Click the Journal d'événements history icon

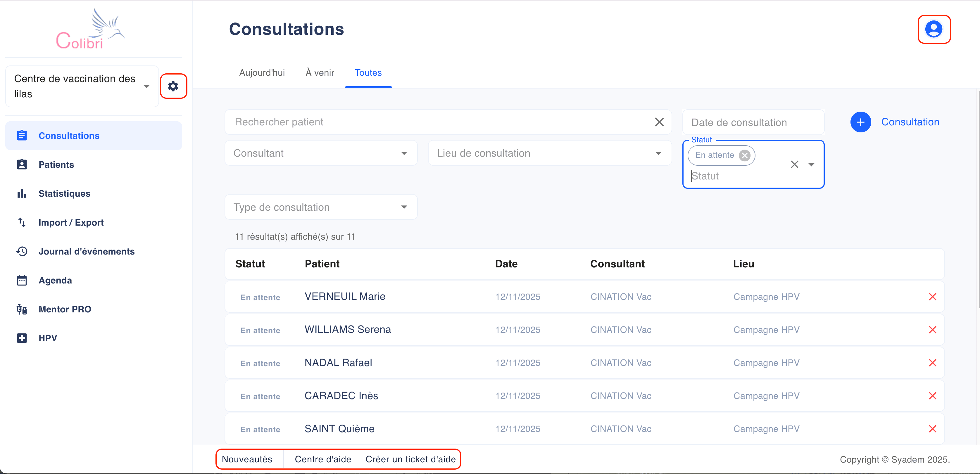coord(22,251)
